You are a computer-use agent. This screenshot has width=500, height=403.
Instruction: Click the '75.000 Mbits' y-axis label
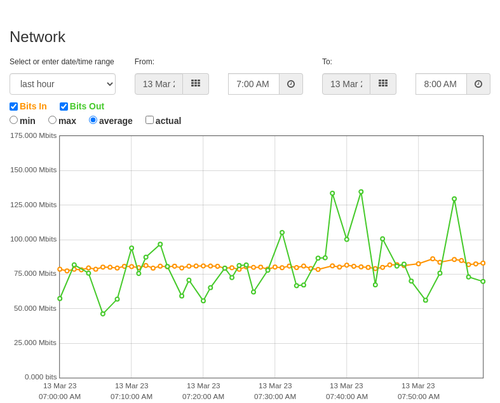pyautogui.click(x=35, y=274)
